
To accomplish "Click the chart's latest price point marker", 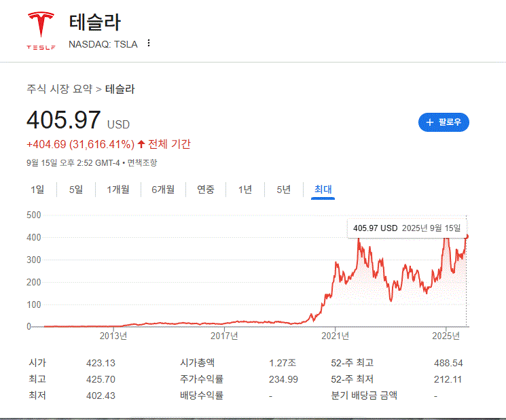I will [x=467, y=237].
